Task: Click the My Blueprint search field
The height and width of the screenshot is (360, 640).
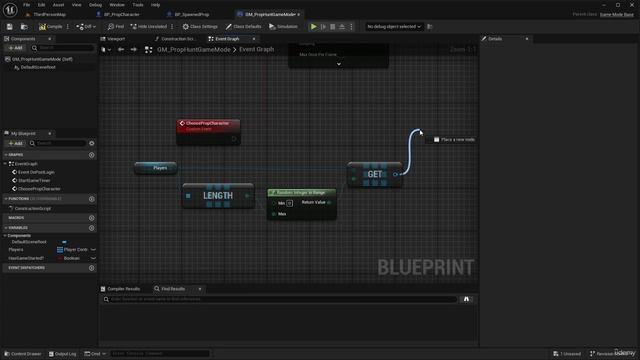Action: point(58,143)
